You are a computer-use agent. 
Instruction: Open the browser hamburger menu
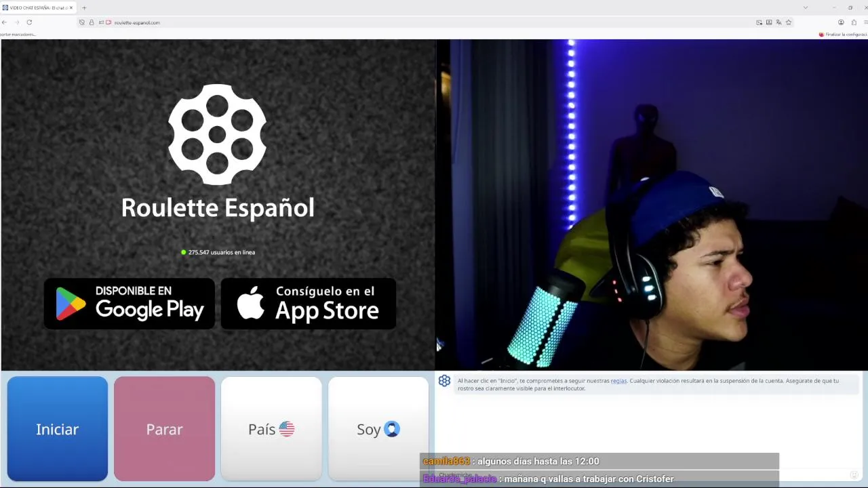click(x=865, y=22)
